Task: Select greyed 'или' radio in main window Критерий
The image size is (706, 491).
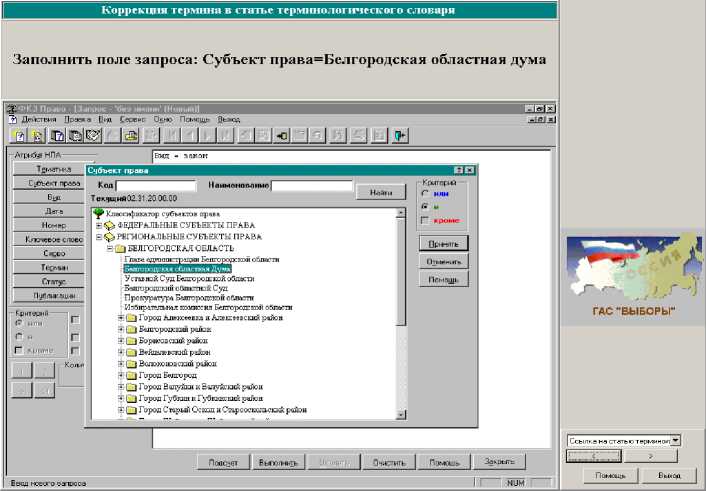Action: point(19,323)
